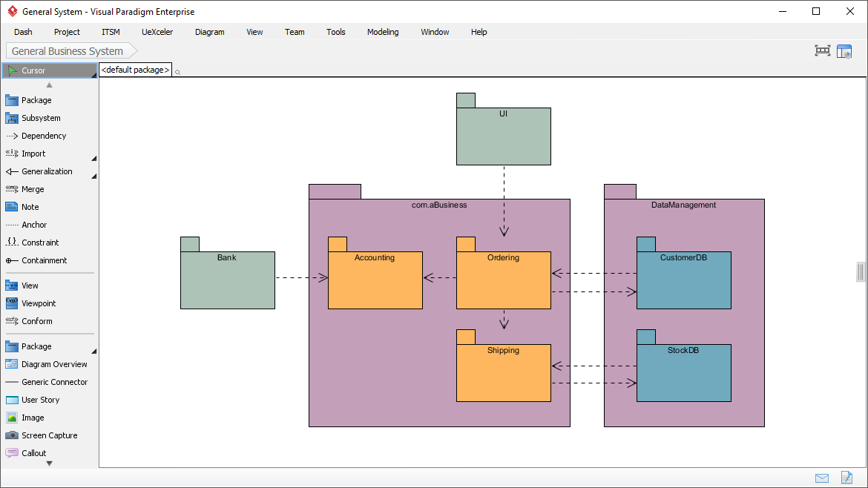Image resolution: width=868 pixels, height=488 pixels.
Task: Expand the Import tool variants arrow
Action: [94, 157]
